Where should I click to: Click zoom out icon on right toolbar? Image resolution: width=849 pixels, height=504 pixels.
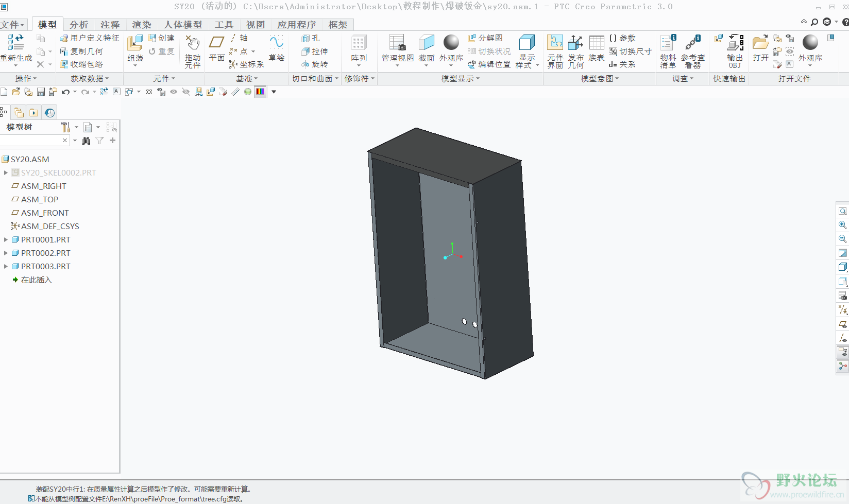tap(843, 239)
